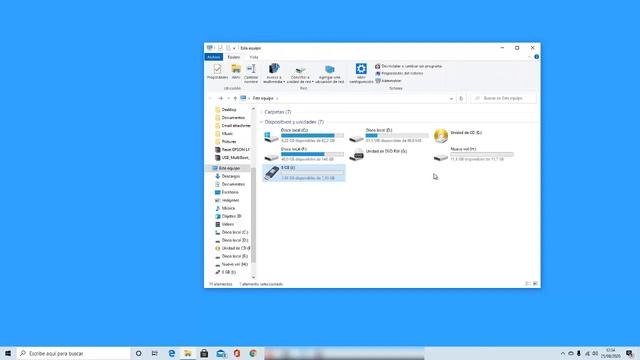Minimize the ribbon with its collapse chevron
Viewport: 640px width, 360px height.
pyautogui.click(x=529, y=57)
